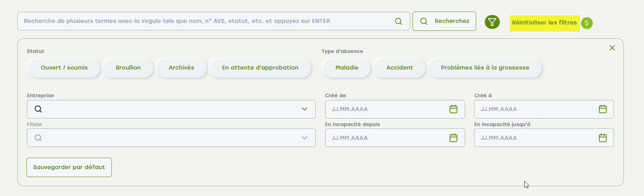
Task: Open calendar picker for Créé de
Action: [453, 109]
